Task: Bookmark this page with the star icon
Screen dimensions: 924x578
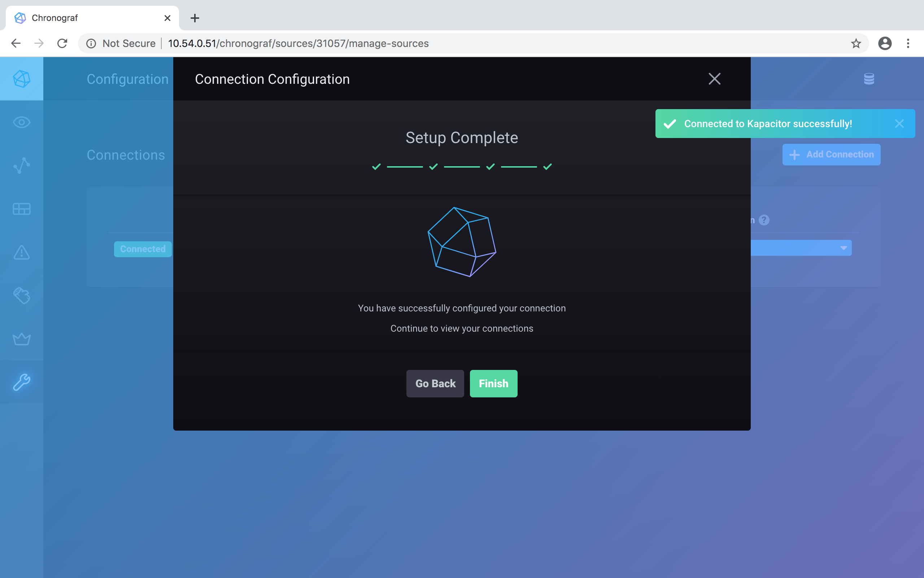Action: point(856,43)
